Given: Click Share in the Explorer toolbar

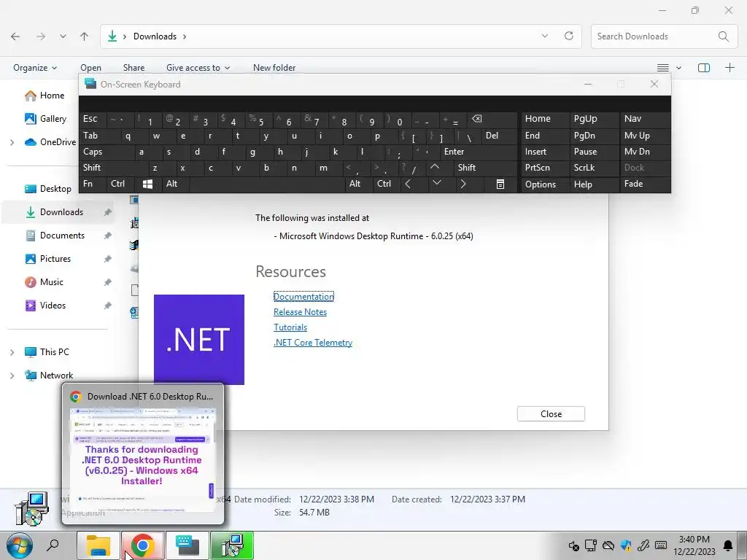Looking at the screenshot, I should [x=134, y=68].
